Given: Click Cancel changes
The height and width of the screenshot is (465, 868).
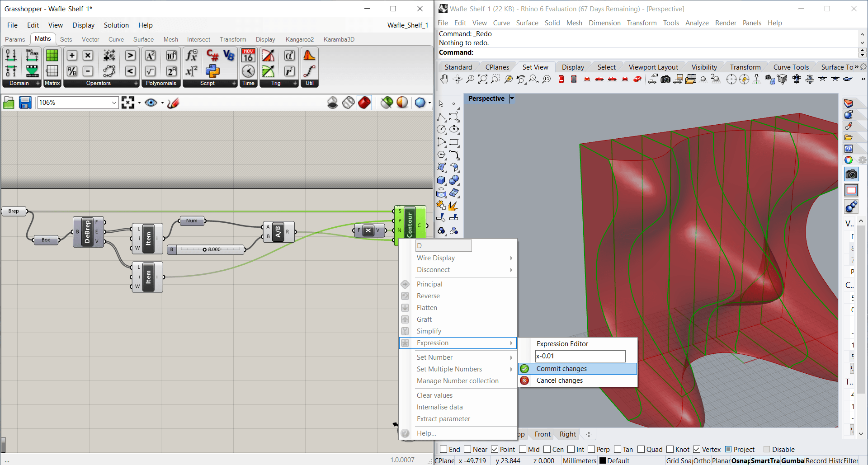Looking at the screenshot, I should 559,380.
